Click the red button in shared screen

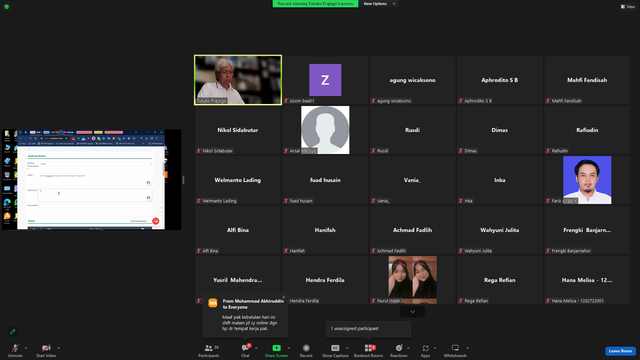(156, 221)
